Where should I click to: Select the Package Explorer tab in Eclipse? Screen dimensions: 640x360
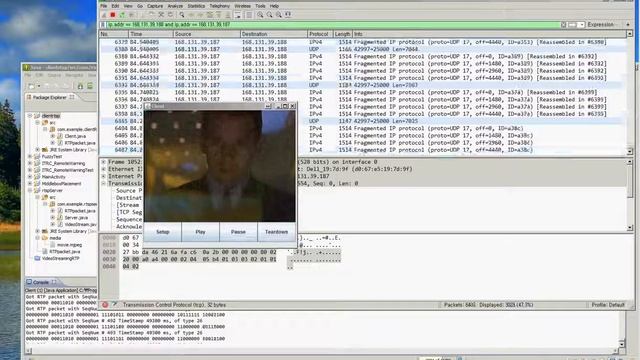pyautogui.click(x=49, y=97)
